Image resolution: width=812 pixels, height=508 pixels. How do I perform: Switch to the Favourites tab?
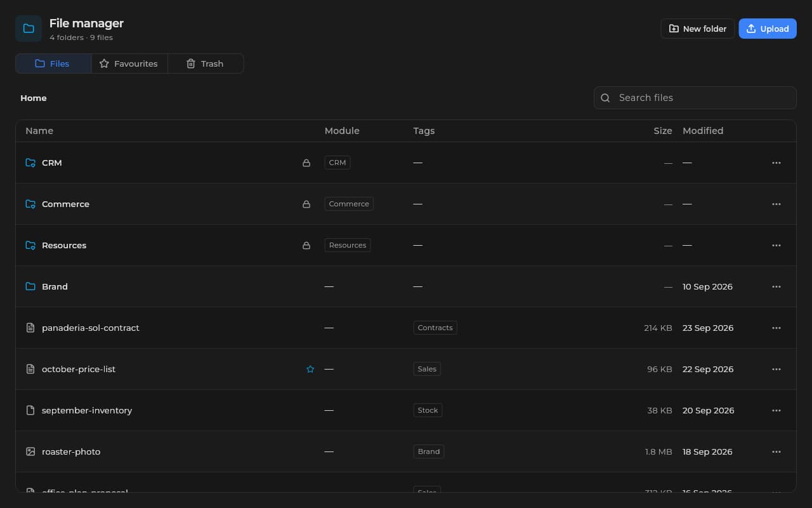coord(129,63)
